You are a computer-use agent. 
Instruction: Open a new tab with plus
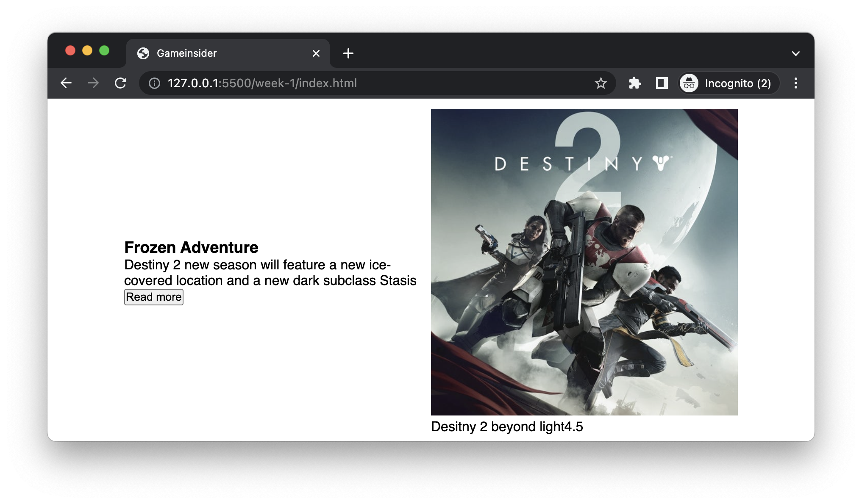click(348, 53)
